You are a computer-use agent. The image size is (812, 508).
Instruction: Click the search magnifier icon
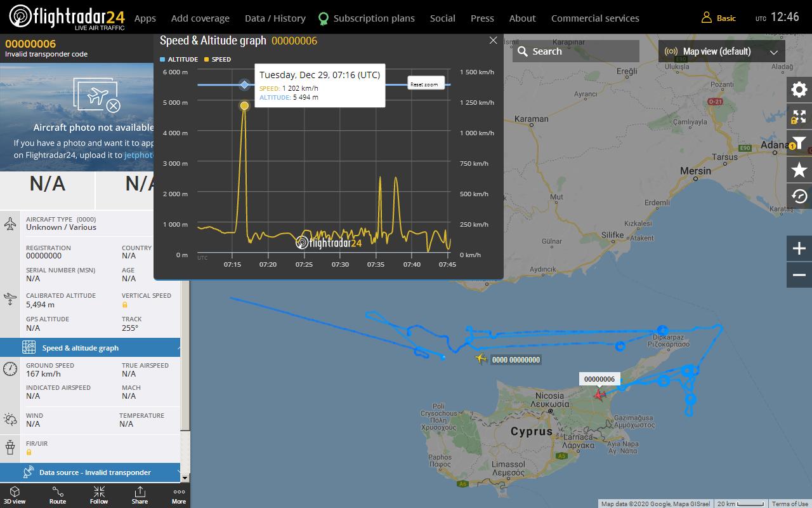pyautogui.click(x=523, y=51)
